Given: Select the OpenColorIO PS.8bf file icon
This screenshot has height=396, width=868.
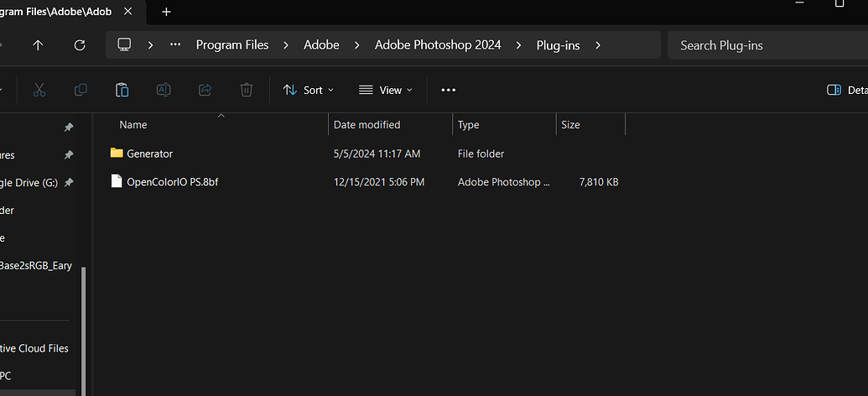Looking at the screenshot, I should (x=117, y=181).
